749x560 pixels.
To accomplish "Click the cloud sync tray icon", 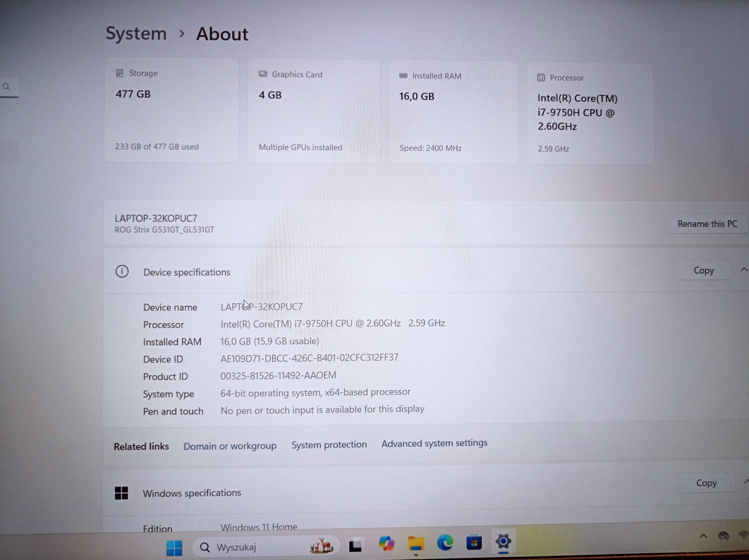I will [x=723, y=535].
